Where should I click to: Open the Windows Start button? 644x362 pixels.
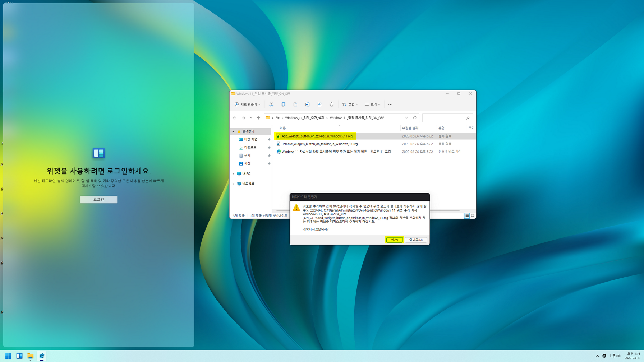point(8,356)
